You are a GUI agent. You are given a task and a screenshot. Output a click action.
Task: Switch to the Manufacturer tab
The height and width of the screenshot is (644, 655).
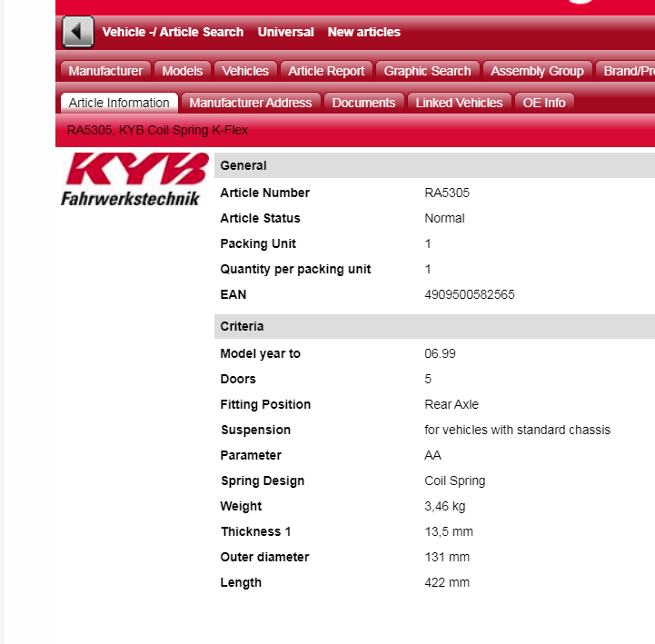click(x=105, y=71)
